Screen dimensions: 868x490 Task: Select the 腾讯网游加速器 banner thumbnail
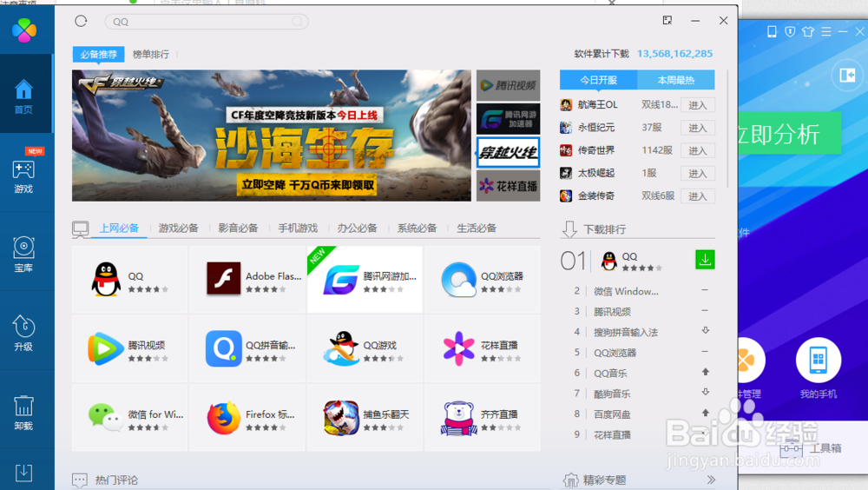pos(508,119)
